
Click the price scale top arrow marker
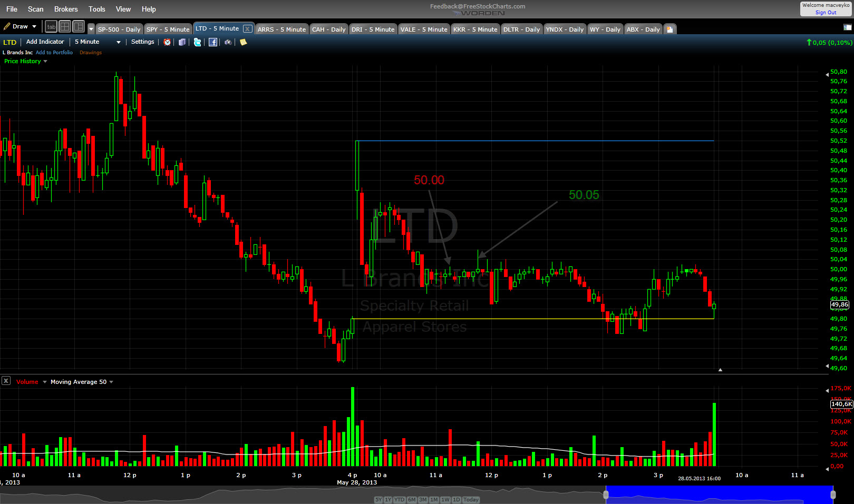click(827, 75)
